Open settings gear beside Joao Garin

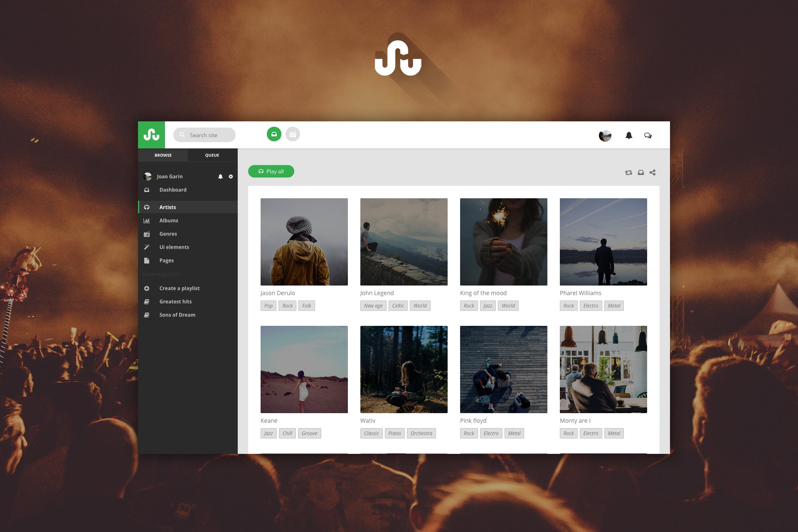[231, 177]
